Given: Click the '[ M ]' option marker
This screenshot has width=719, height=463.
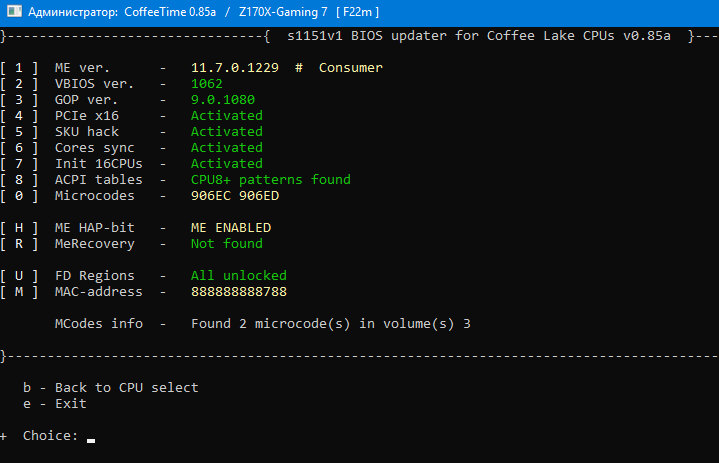Looking at the screenshot, I should click(x=19, y=292).
